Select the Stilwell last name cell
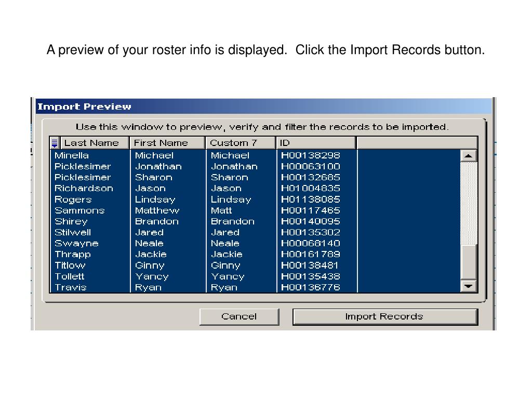This screenshot has width=532, height=399. click(x=73, y=232)
